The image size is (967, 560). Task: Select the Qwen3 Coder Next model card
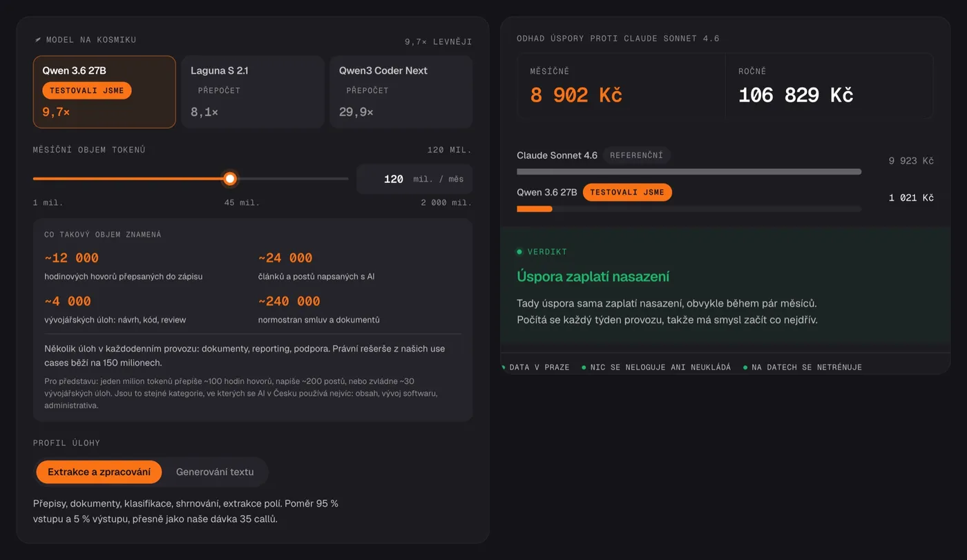click(401, 92)
